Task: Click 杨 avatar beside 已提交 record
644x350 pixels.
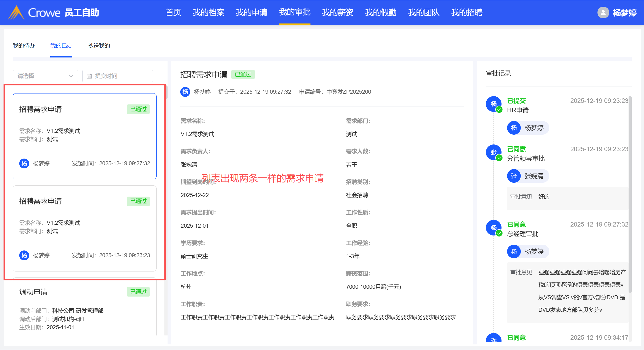Action: pos(493,104)
